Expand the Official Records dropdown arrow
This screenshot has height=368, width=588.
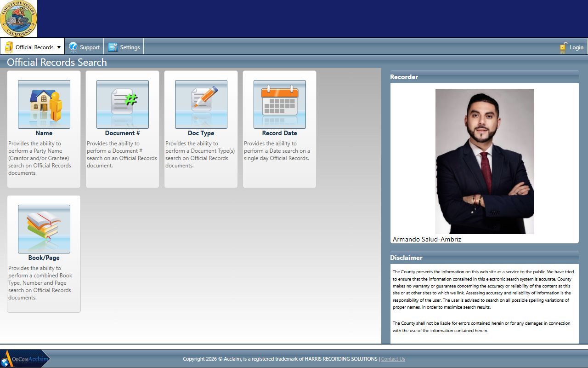59,47
